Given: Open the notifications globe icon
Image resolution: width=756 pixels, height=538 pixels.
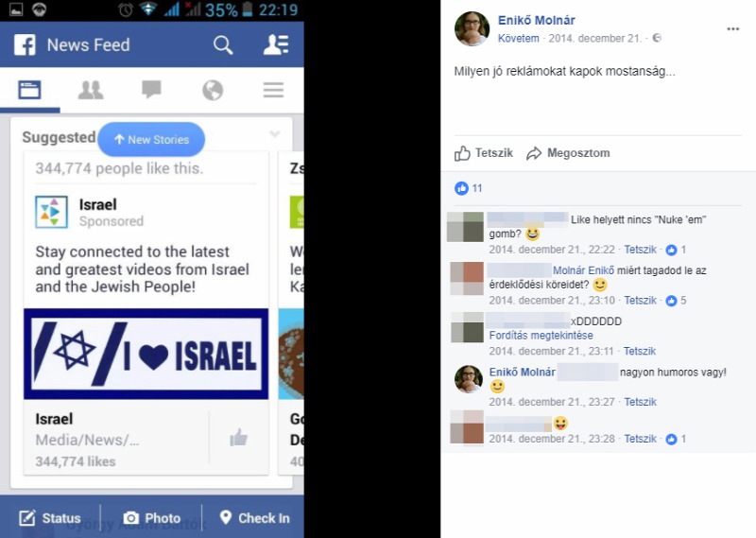Looking at the screenshot, I should pos(213,90).
